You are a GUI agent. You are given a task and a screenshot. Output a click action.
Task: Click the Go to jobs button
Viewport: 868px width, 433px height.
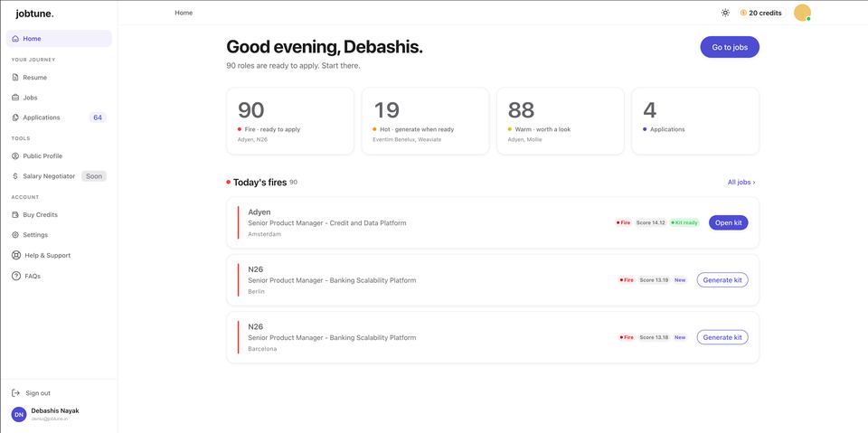click(x=730, y=47)
